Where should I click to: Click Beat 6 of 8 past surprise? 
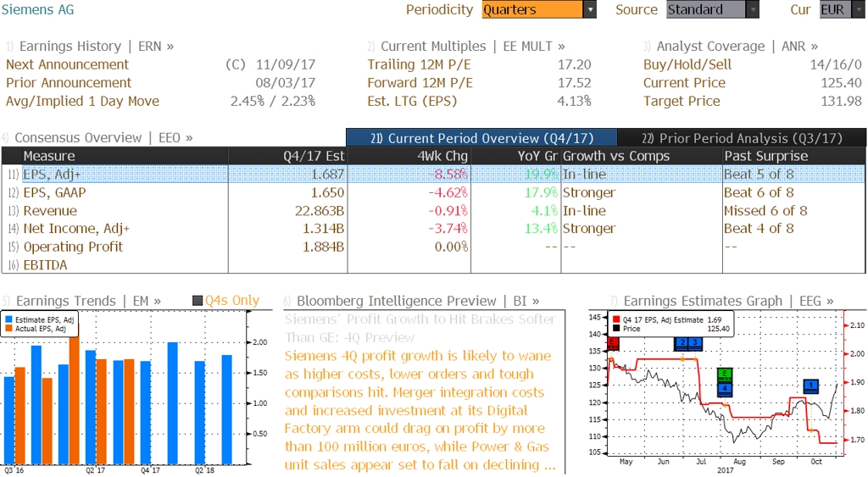[x=759, y=192]
